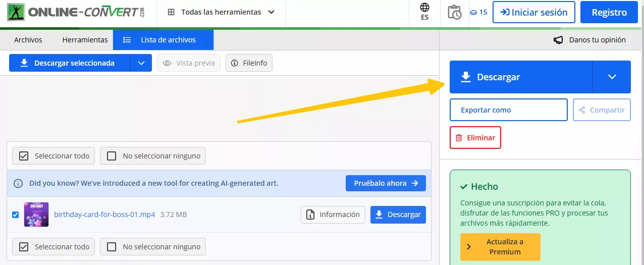The height and width of the screenshot is (265, 644).
Task: Open the Todas las herramientas menu
Action: pos(221,12)
